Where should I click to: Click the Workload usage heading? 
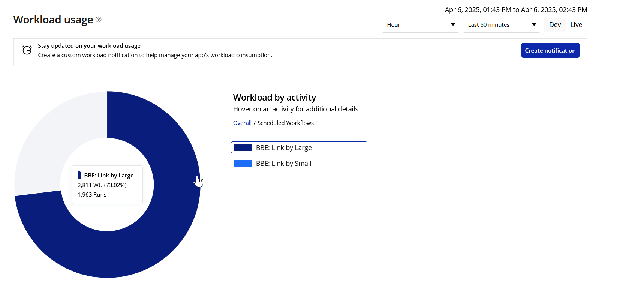(53, 20)
